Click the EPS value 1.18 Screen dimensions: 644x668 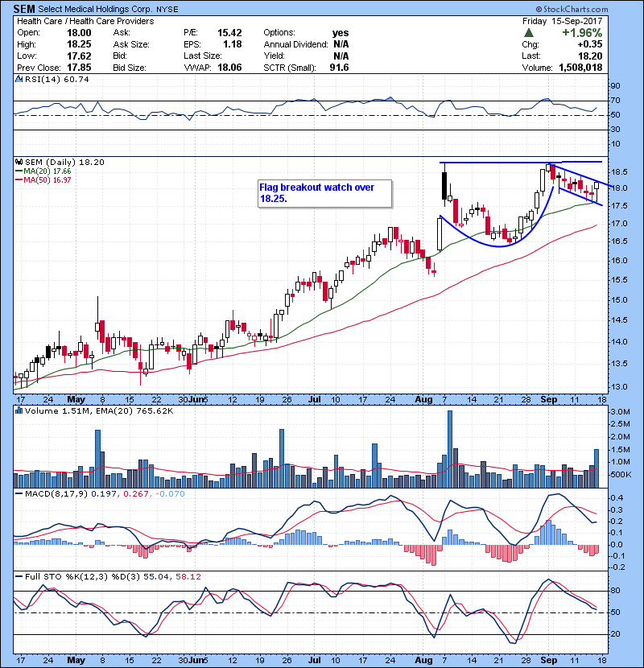pos(233,44)
